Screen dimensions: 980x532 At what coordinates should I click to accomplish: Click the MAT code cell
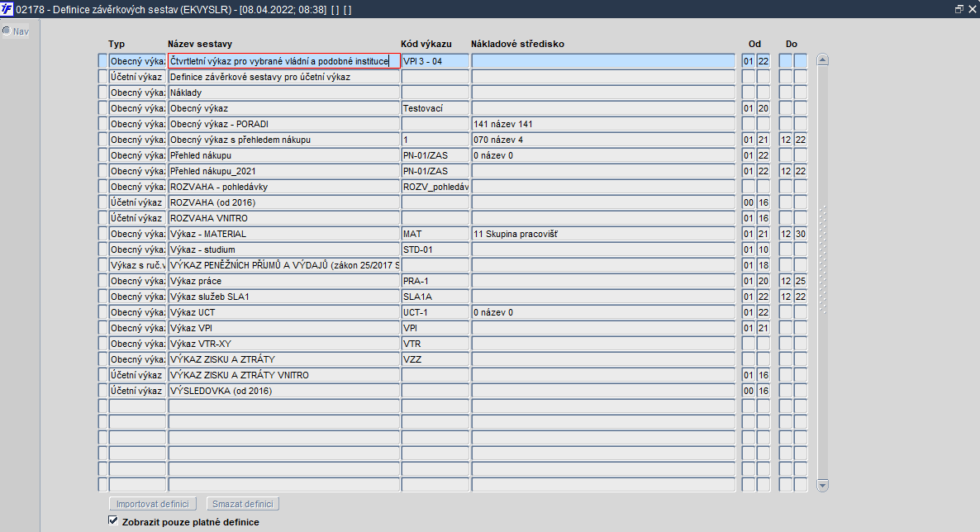click(x=435, y=234)
